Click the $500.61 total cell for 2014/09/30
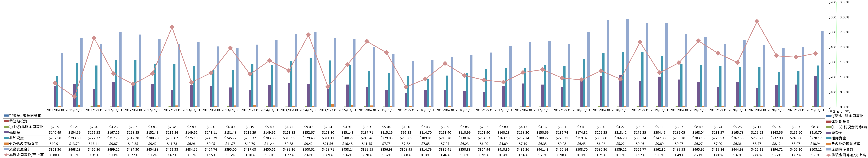Screen dimensions: 868x158 [x=308, y=149]
